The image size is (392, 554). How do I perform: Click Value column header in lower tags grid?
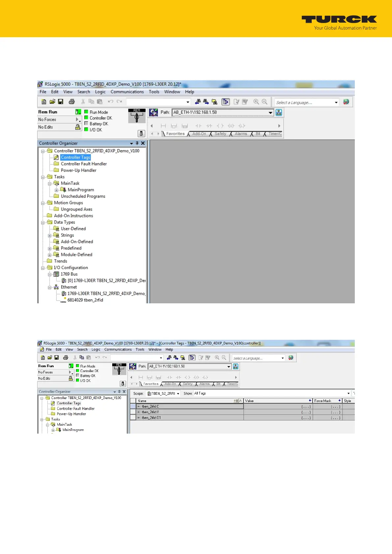pos(278,401)
